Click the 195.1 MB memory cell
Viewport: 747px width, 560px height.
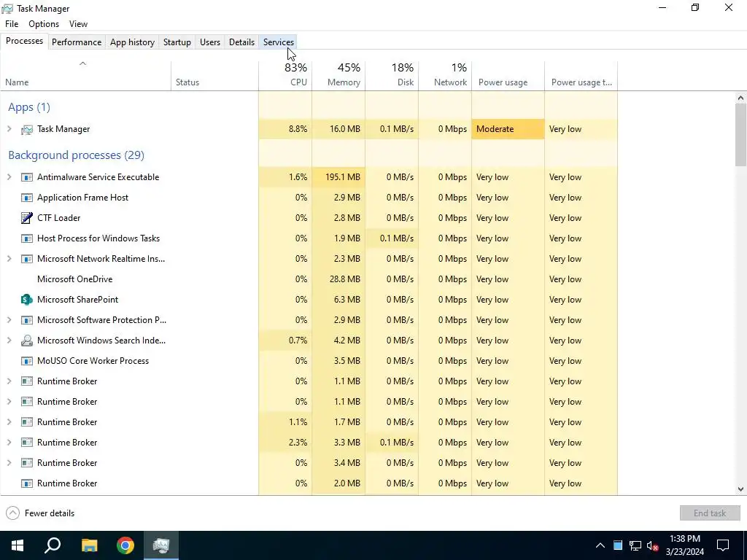click(x=338, y=177)
